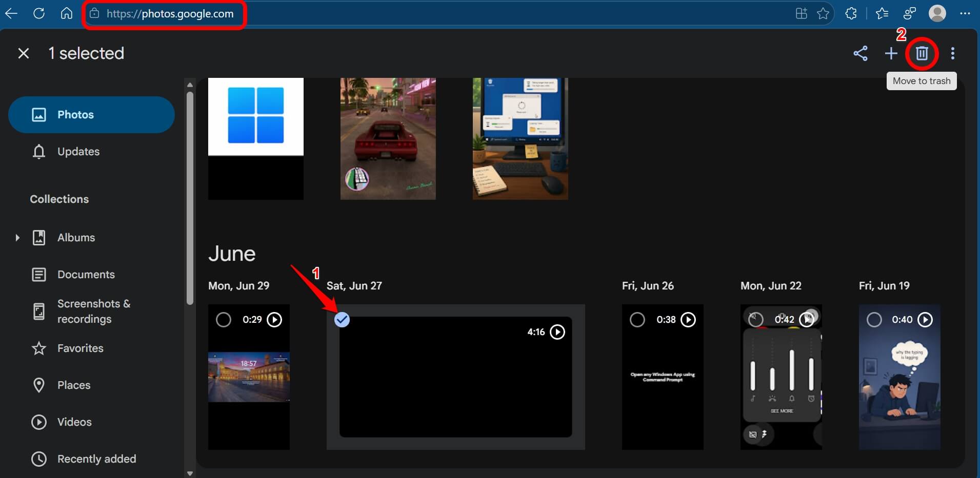Select the 0:42 video's circle checkbox
This screenshot has width=980, height=478.
[755, 320]
